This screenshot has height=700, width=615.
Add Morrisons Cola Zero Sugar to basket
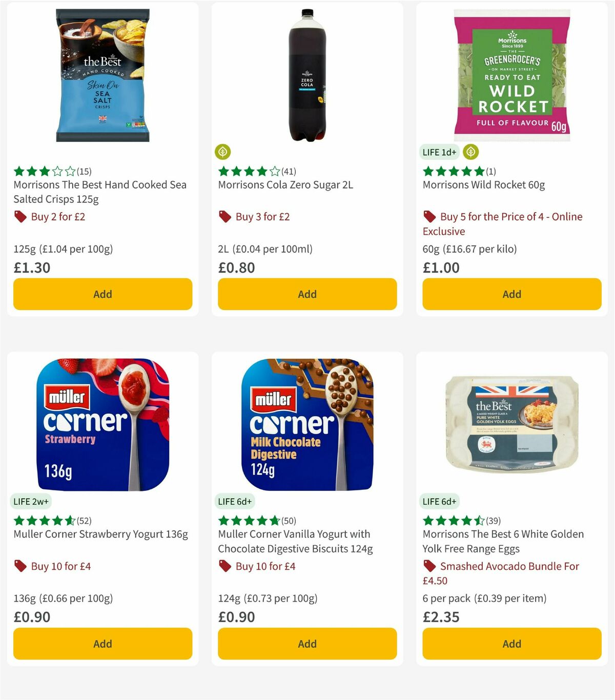306,294
